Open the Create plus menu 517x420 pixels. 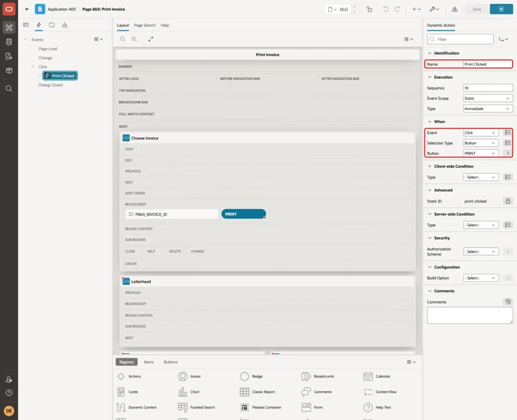[417, 9]
